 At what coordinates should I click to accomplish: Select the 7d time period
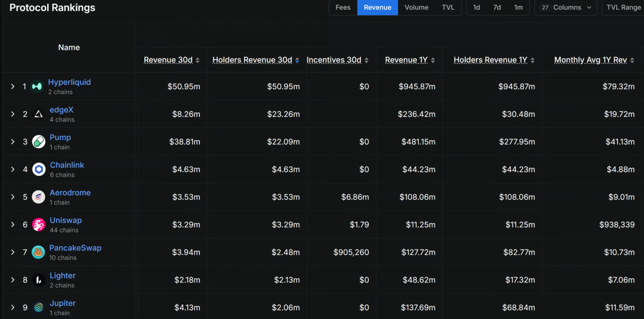(497, 8)
